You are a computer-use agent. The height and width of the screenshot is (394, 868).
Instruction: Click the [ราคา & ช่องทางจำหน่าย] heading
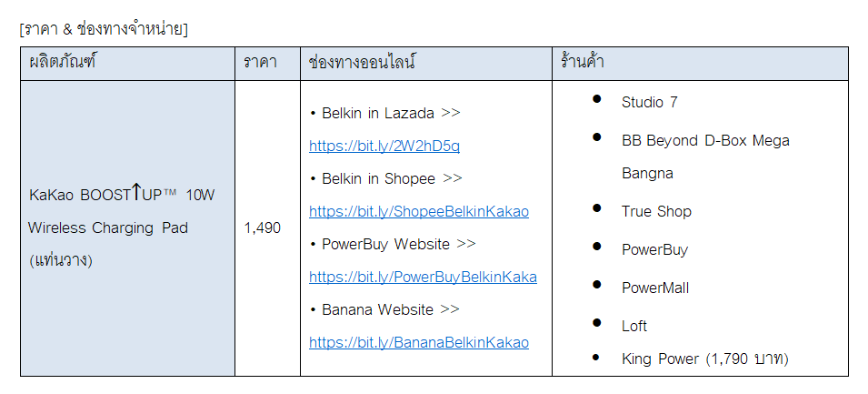pos(104,29)
